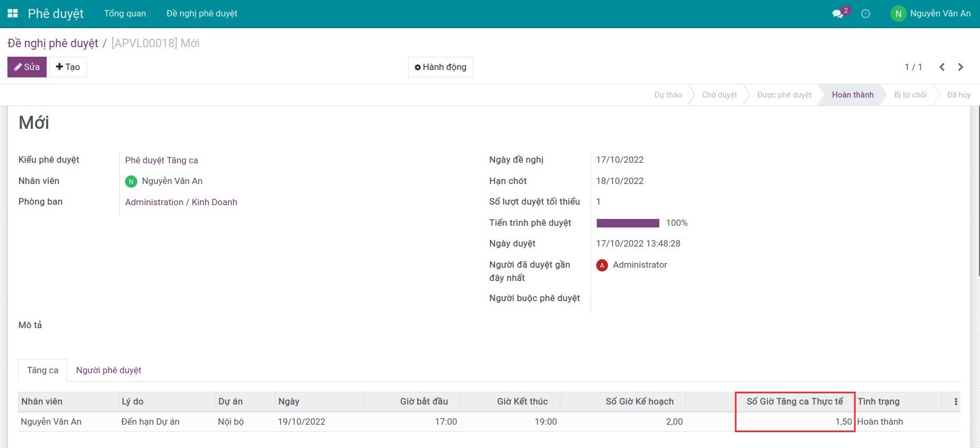Open the Tổng quan menu

[x=125, y=14]
